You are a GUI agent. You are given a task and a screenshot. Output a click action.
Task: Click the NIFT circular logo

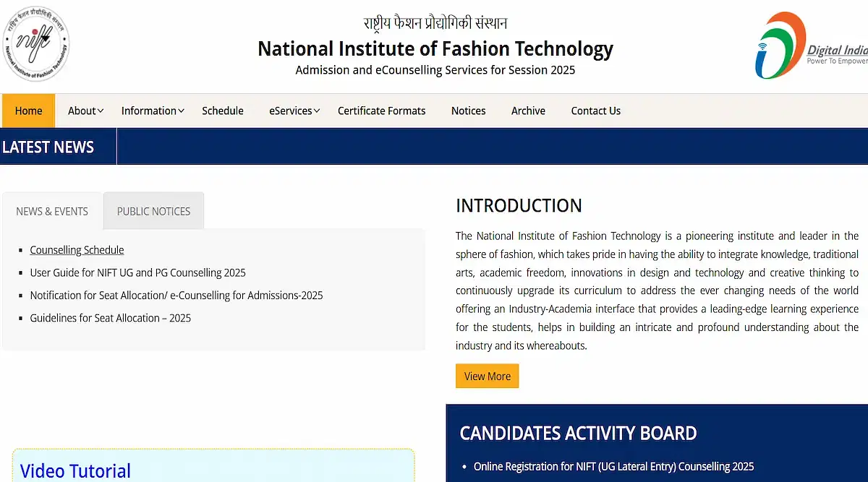coord(36,43)
